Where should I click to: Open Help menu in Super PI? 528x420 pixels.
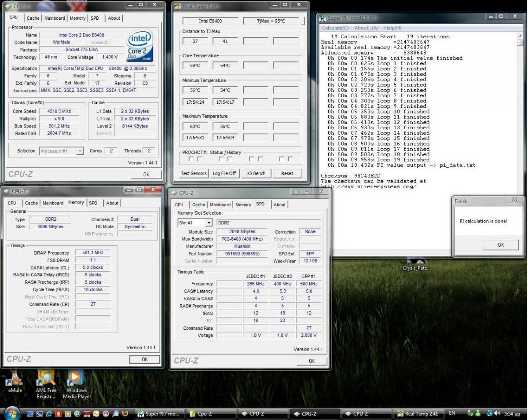click(392, 28)
